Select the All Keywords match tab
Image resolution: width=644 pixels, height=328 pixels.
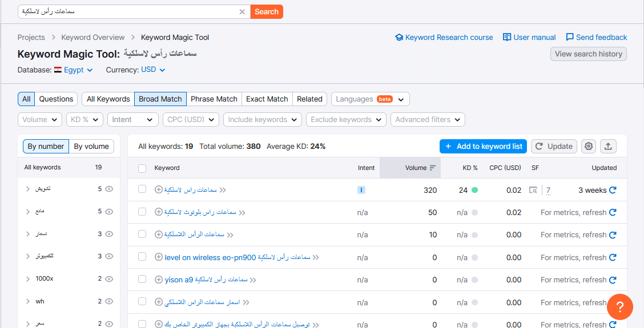[x=108, y=99]
